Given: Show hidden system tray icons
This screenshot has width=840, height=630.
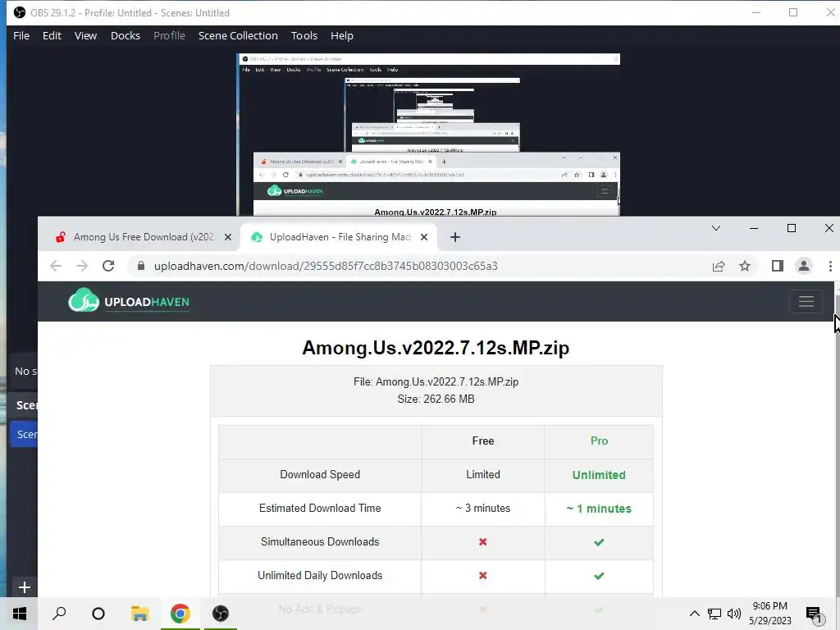Looking at the screenshot, I should [x=694, y=614].
